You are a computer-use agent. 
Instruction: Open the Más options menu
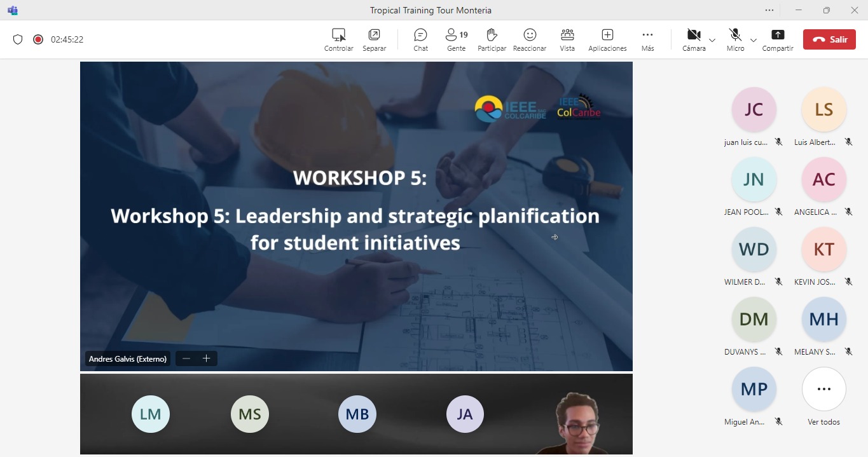(647, 39)
